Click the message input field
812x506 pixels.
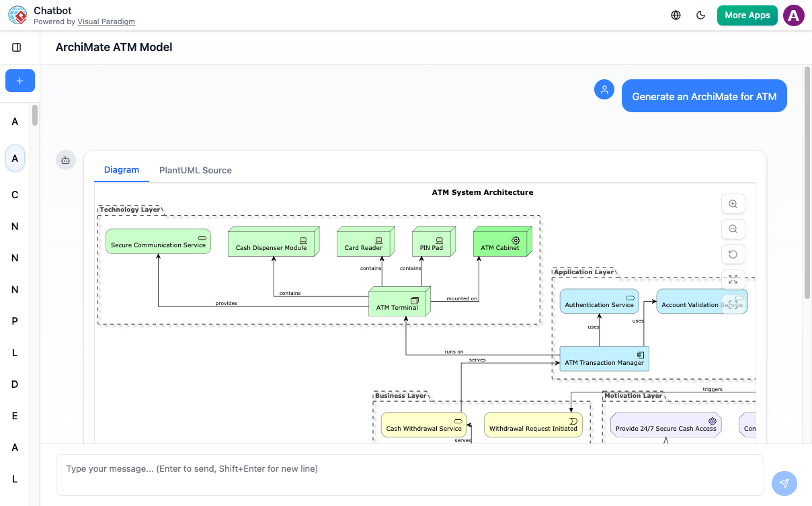click(409, 468)
